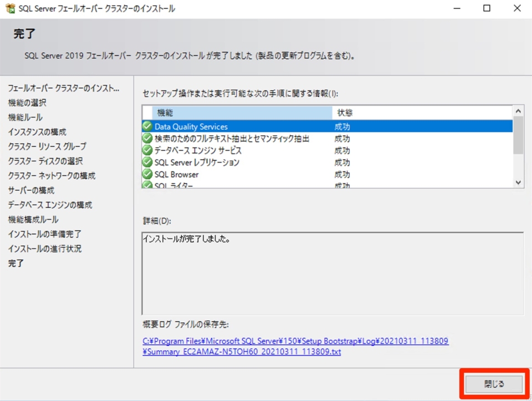
Task: Select the 検索のためのフルテキスト抽出とセマンティック抽出 row
Action: pyautogui.click(x=328, y=138)
